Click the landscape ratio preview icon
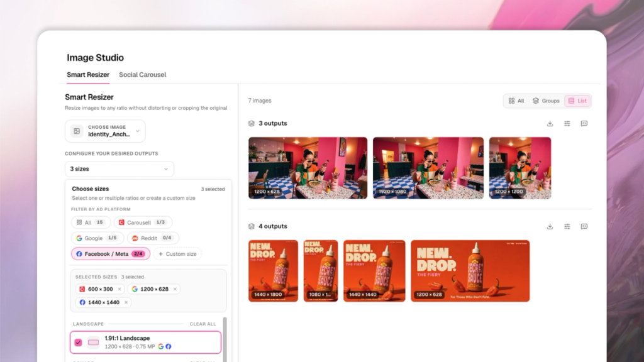The width and height of the screenshot is (644, 362). click(93, 343)
